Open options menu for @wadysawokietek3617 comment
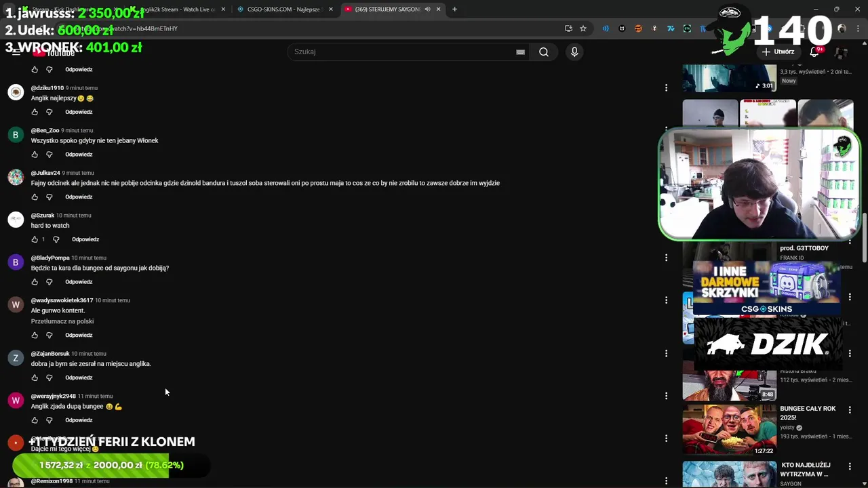This screenshot has height=488, width=868. point(666,300)
